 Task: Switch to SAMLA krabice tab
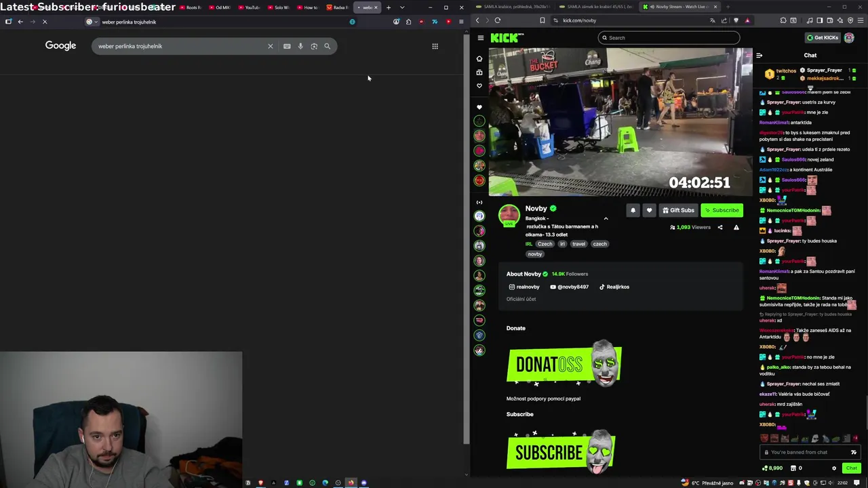click(x=513, y=7)
